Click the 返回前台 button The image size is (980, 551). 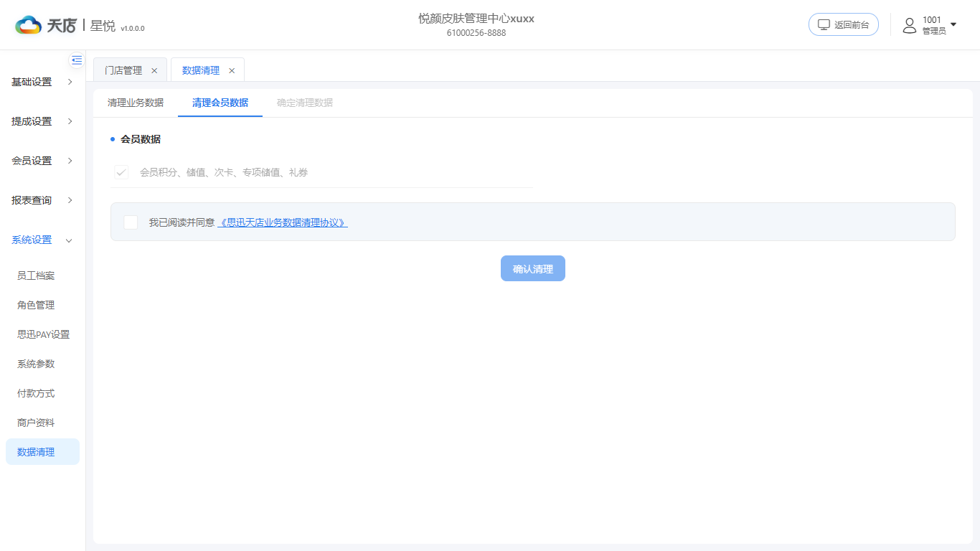844,24
